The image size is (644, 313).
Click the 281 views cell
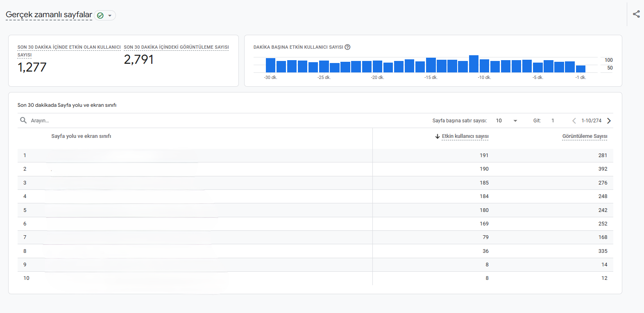pyautogui.click(x=603, y=155)
